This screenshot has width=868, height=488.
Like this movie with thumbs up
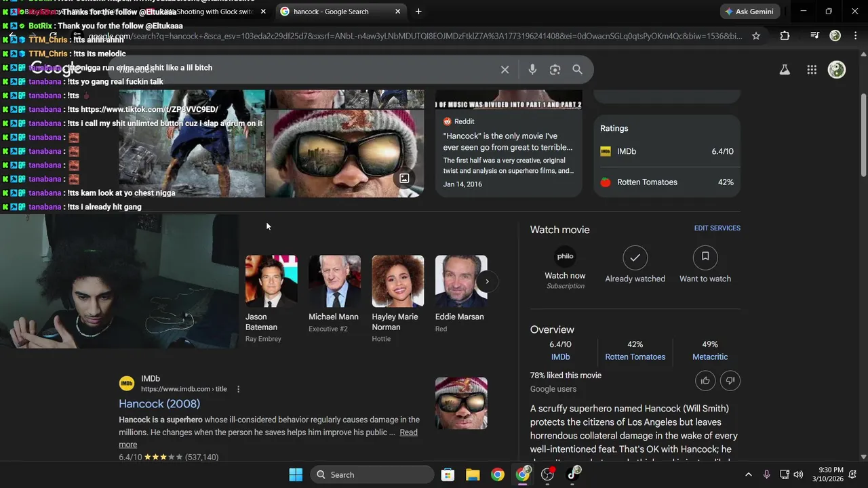click(x=705, y=381)
